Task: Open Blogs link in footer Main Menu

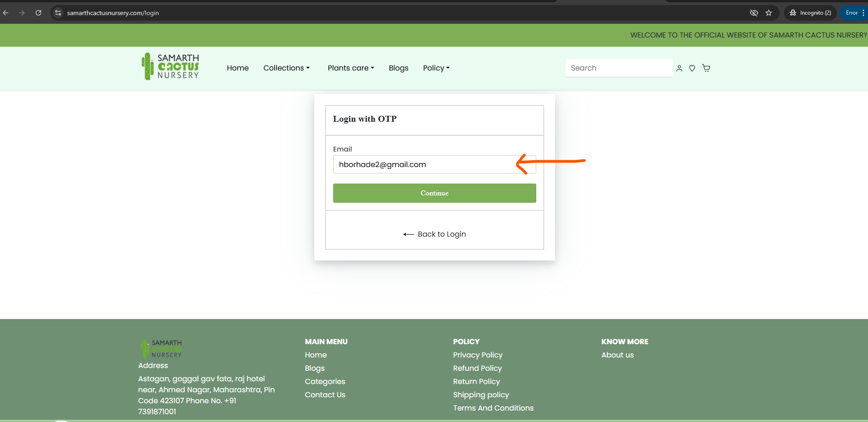Action: pos(315,368)
